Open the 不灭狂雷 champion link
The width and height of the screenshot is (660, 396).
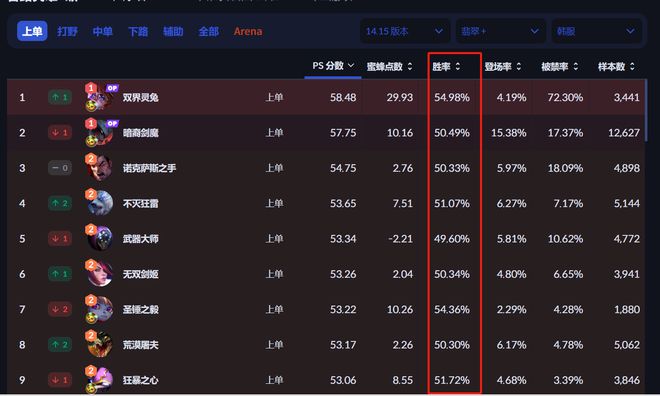pos(141,204)
